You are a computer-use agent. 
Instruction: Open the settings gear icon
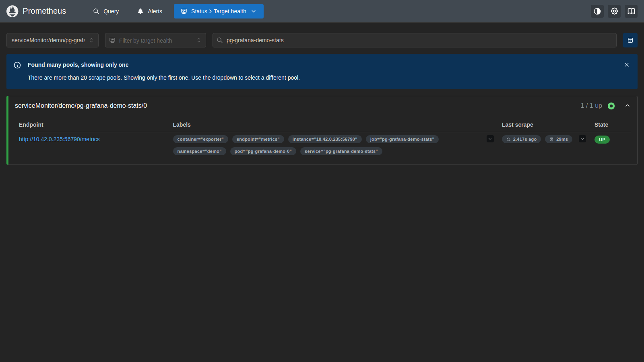[614, 11]
